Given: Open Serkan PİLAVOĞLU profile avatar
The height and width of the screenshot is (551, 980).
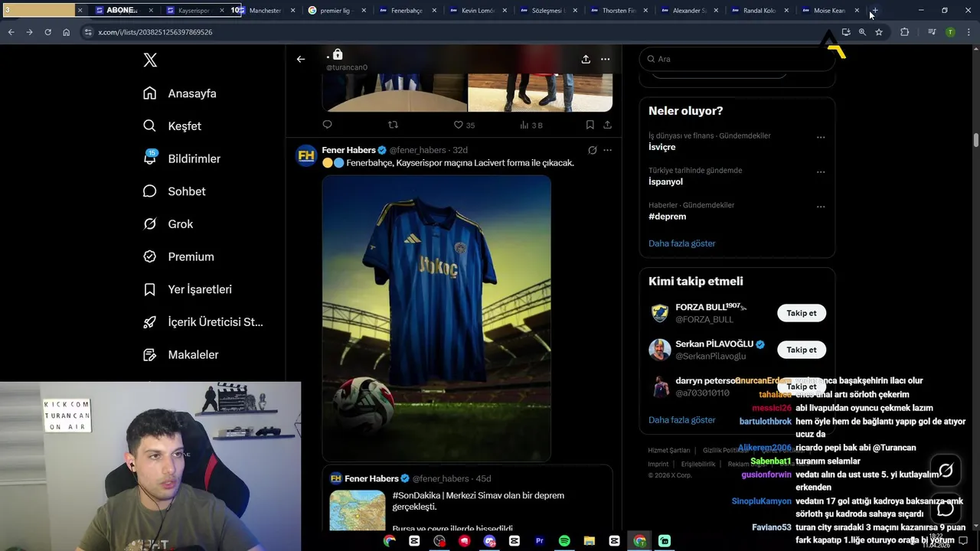Looking at the screenshot, I should [660, 350].
